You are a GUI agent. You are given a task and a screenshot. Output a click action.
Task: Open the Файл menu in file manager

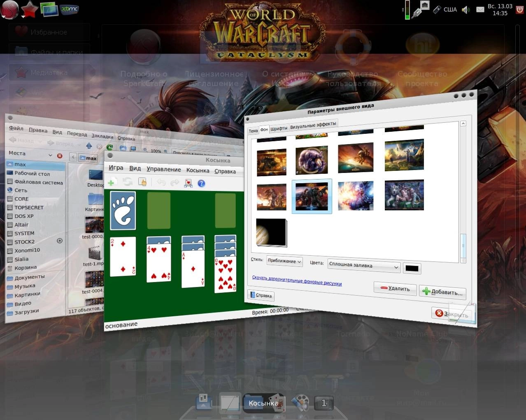pos(16,128)
